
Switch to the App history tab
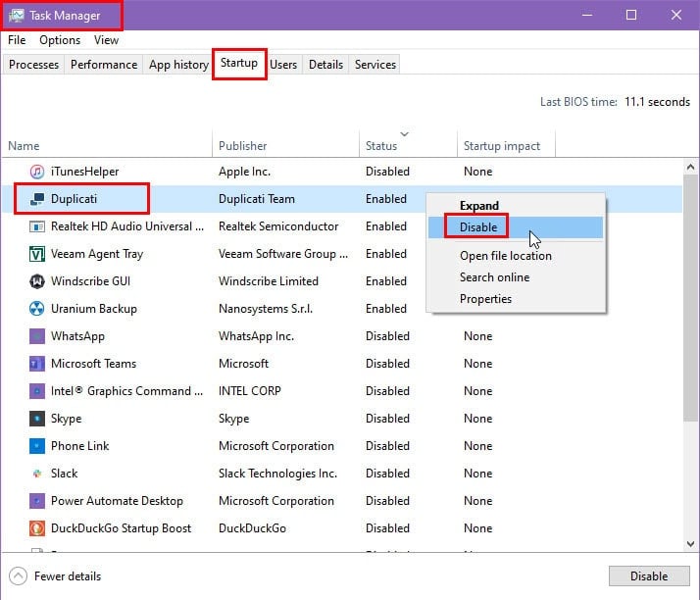pos(178,65)
